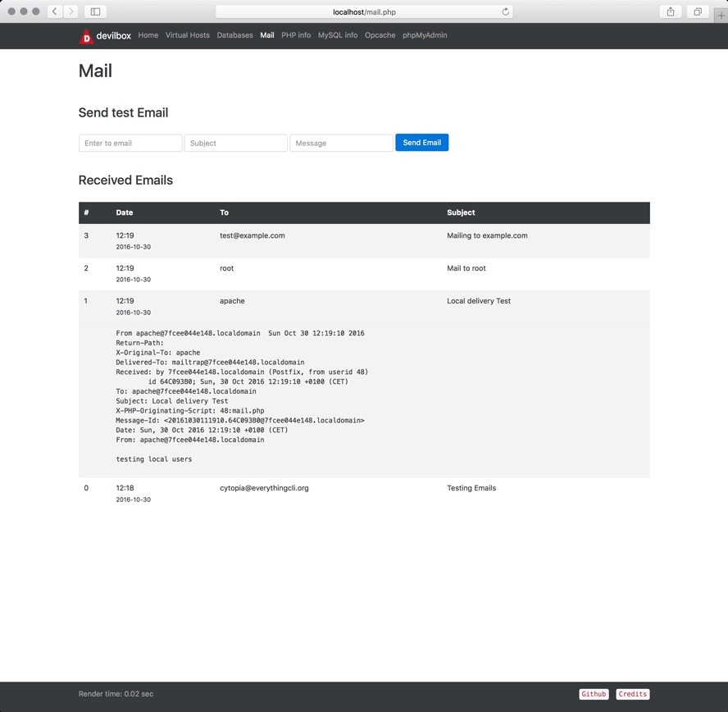Click the Safari back navigation arrow

coord(55,11)
